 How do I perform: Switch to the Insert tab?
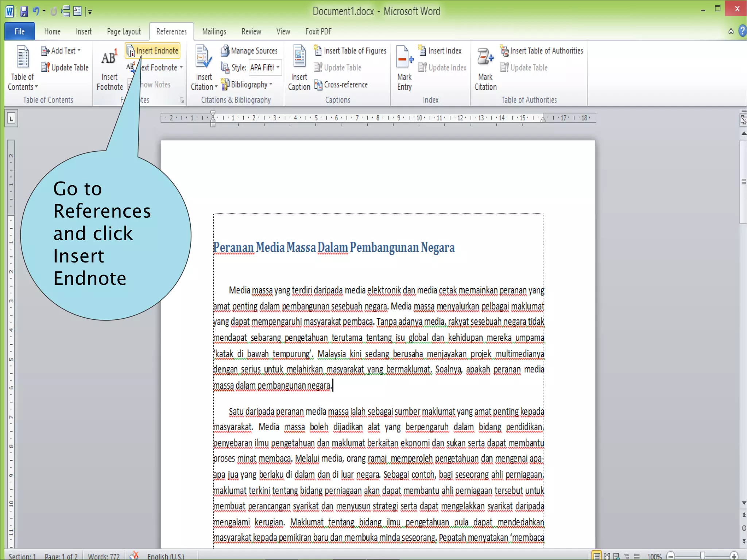(x=84, y=31)
